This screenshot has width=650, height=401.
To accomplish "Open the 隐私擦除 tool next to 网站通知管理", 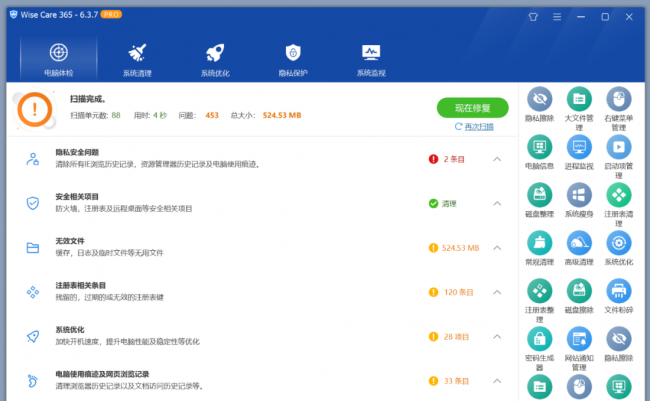I will [x=618, y=345].
